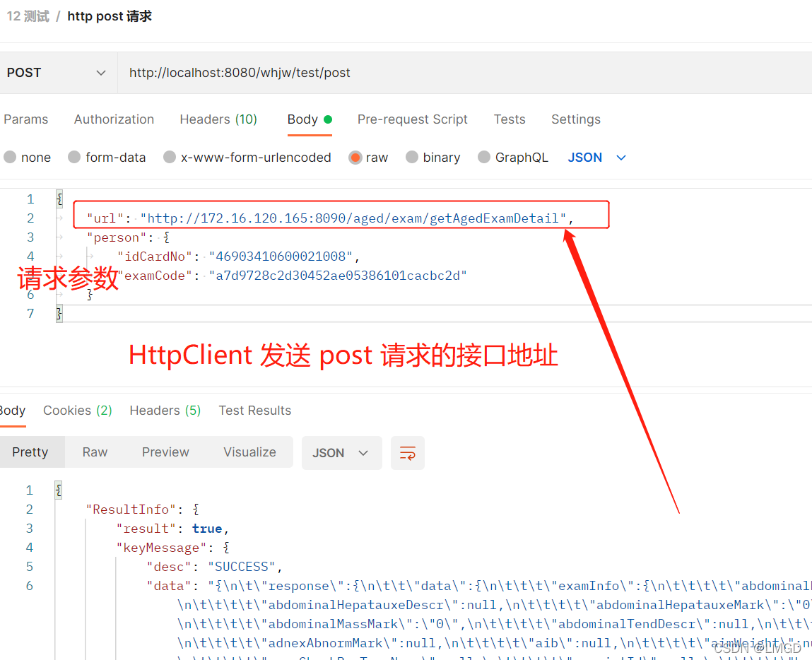Click the abdominalMassMark text in response
The height and width of the screenshot is (660, 812).
click(x=333, y=624)
